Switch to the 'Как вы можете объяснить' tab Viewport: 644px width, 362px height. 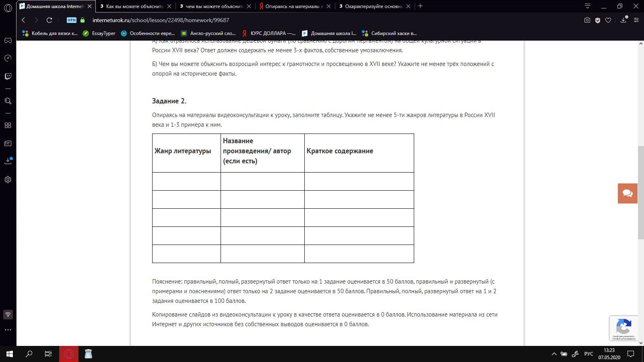(136, 6)
